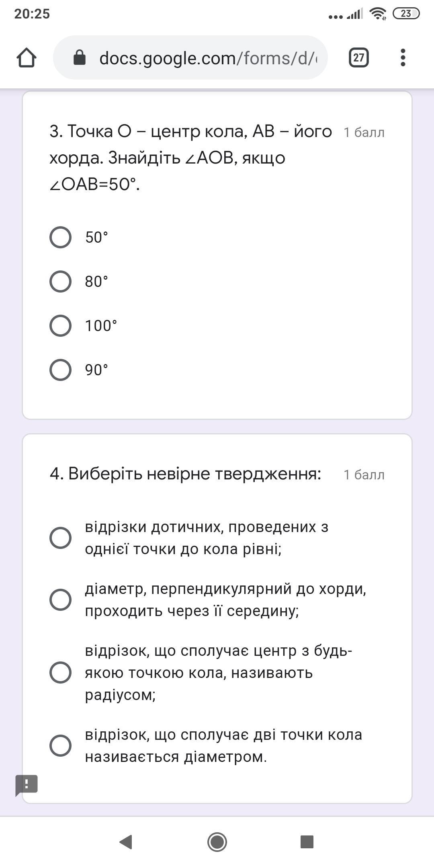Choose the option about equal tangent segments

click(x=61, y=538)
